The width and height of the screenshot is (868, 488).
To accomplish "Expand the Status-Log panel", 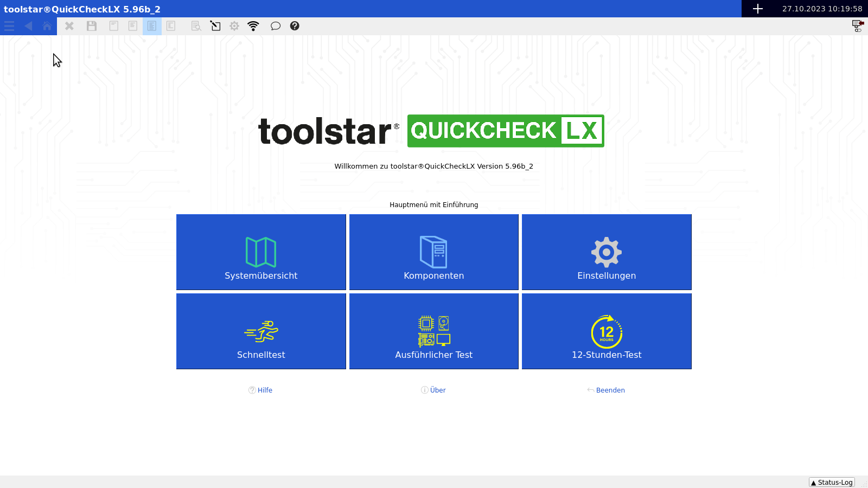I will (x=832, y=482).
